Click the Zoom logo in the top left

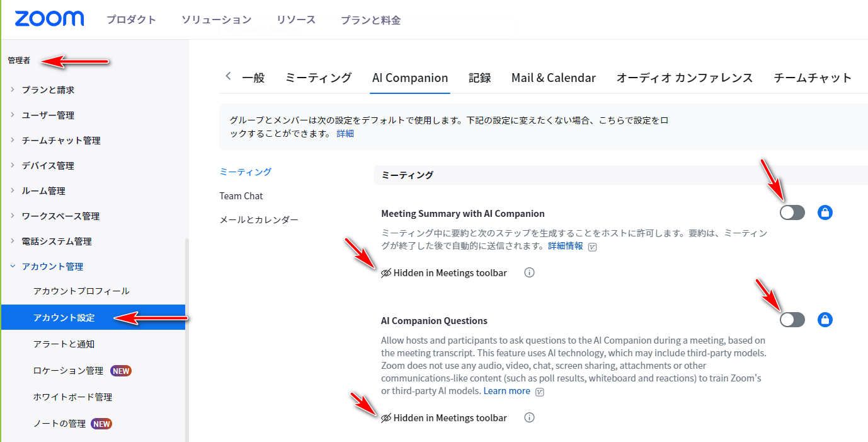tap(49, 18)
